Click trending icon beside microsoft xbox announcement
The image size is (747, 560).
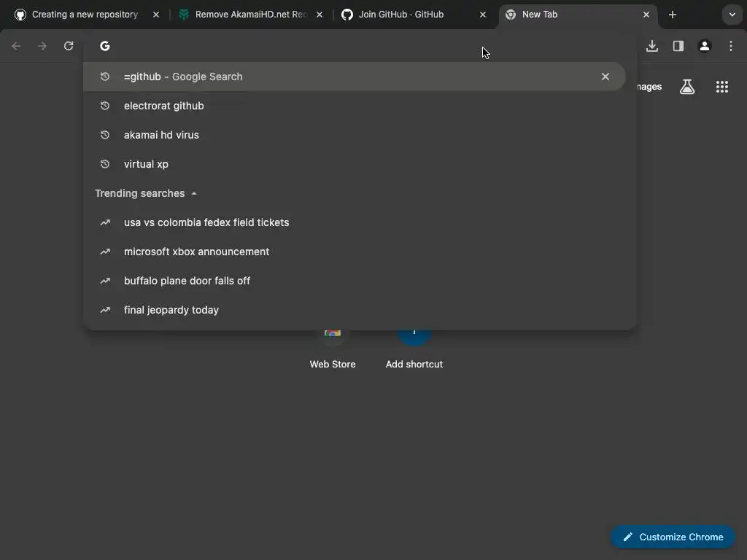tap(105, 252)
